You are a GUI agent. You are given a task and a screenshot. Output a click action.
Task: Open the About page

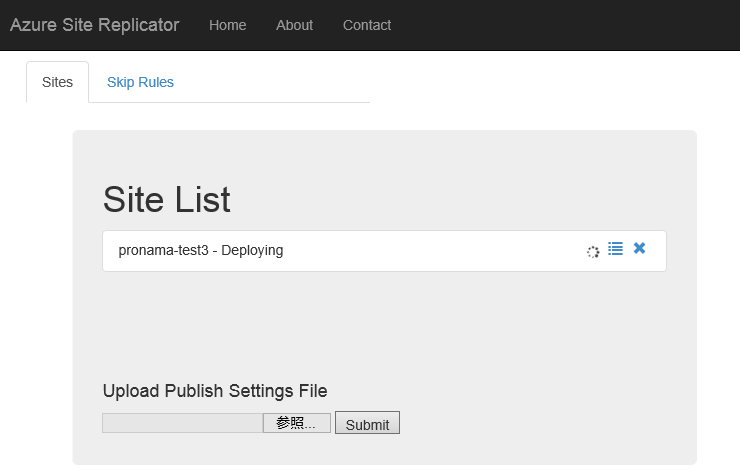[294, 25]
